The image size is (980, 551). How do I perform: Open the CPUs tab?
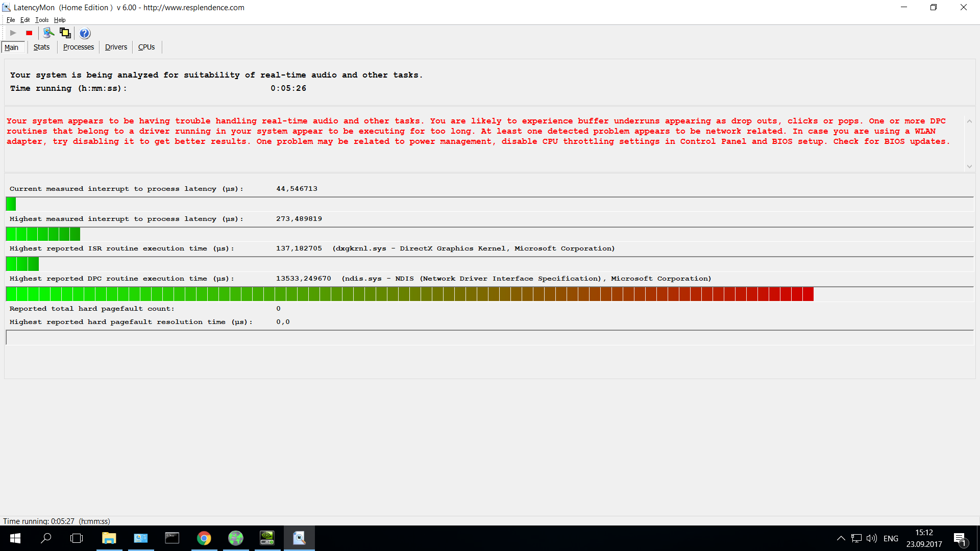pyautogui.click(x=146, y=47)
